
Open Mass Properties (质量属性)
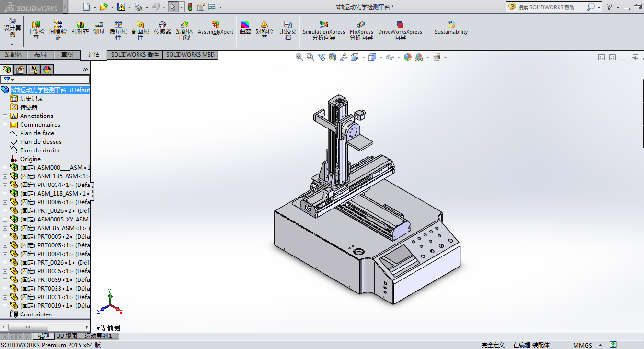click(118, 29)
